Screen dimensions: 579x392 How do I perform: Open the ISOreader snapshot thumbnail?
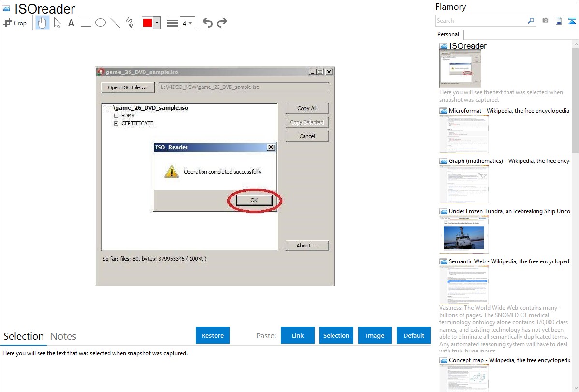[x=460, y=69]
